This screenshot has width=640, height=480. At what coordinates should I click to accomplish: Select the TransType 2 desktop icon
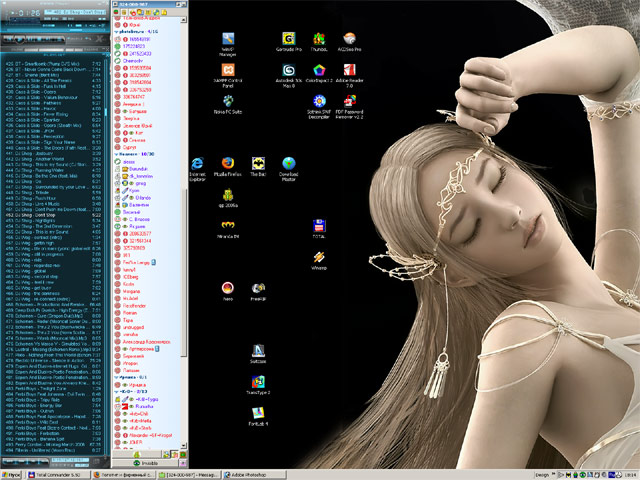tap(258, 385)
